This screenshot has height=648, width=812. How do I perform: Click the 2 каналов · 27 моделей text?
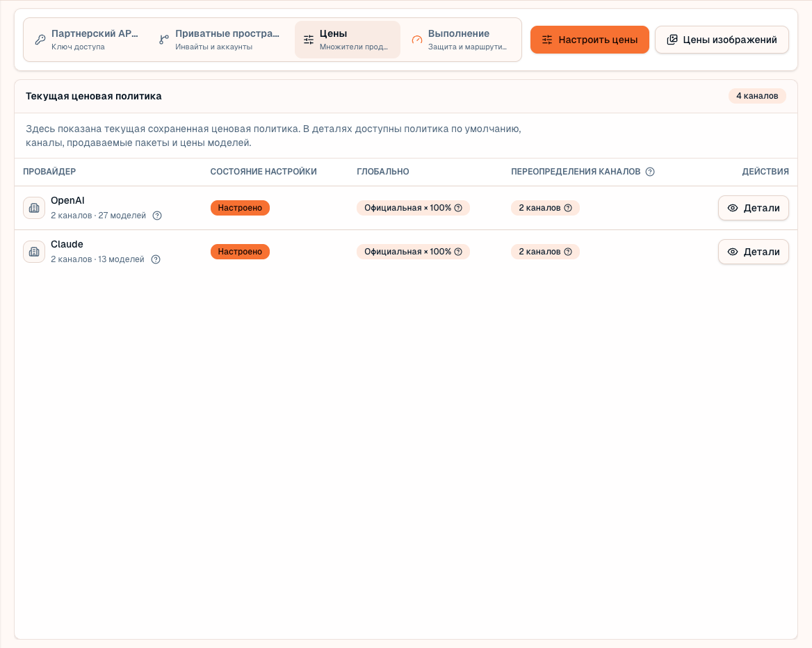click(x=99, y=216)
